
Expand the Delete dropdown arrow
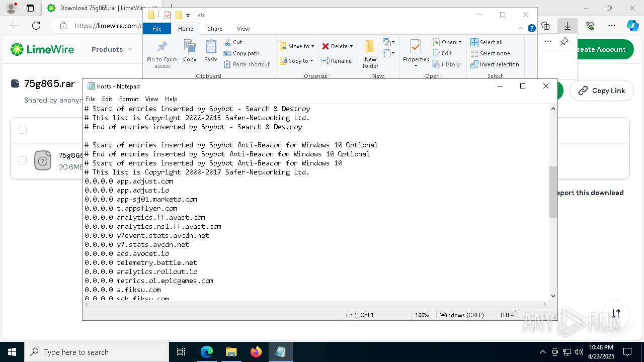point(351,46)
